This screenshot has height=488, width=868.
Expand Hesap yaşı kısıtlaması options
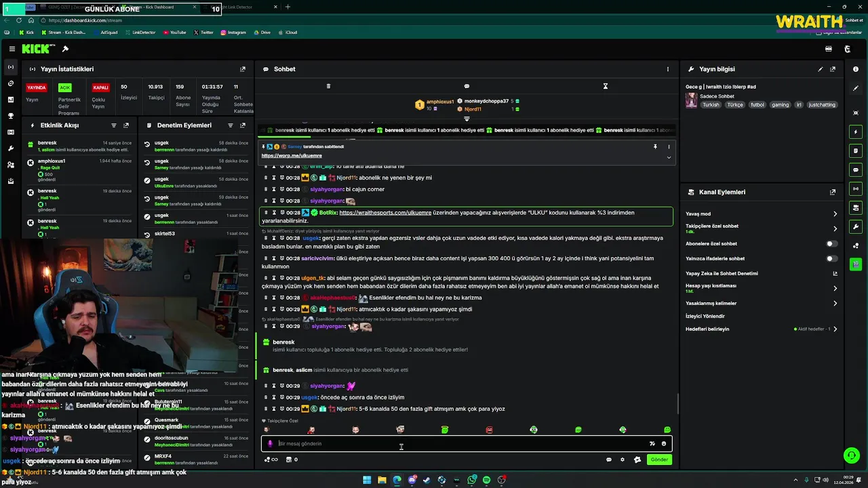coord(835,288)
